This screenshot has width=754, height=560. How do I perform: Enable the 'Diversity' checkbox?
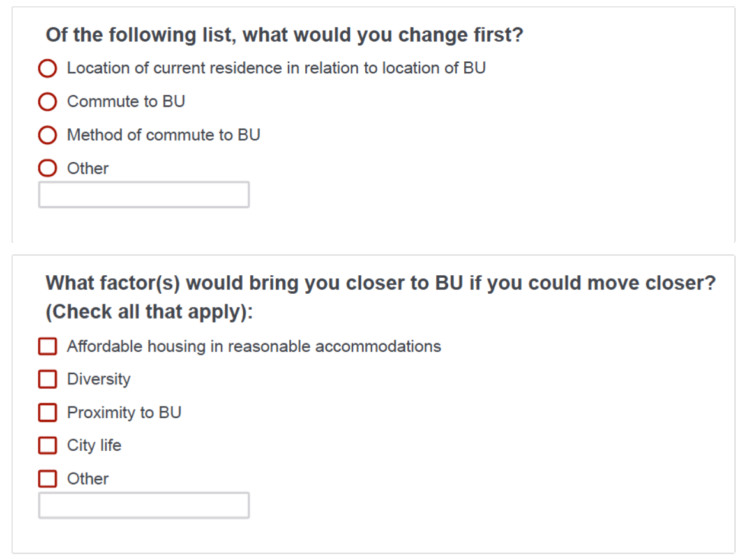click(x=47, y=379)
